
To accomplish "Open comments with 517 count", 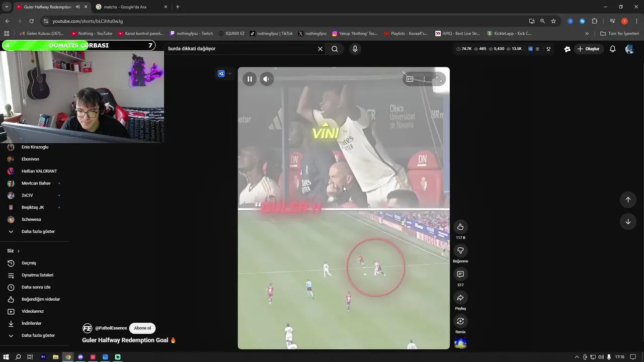I will pyautogui.click(x=460, y=274).
